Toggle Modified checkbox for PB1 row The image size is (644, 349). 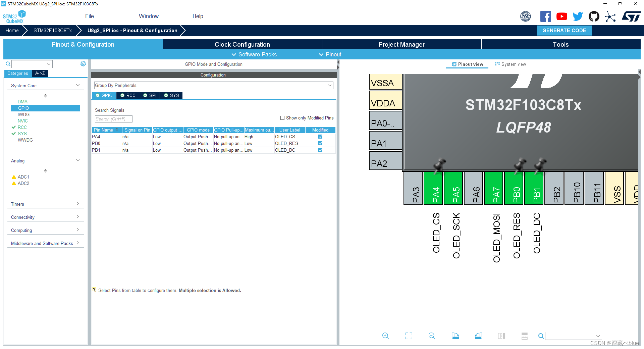pos(320,150)
